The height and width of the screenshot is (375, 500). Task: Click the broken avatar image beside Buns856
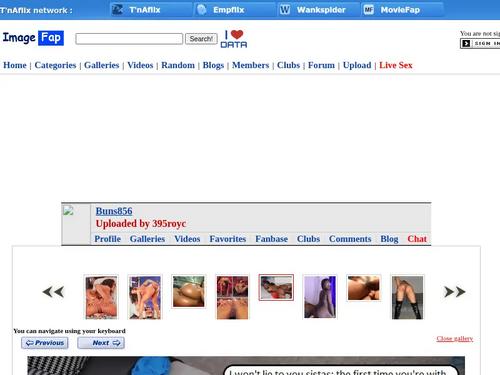tap(68, 211)
